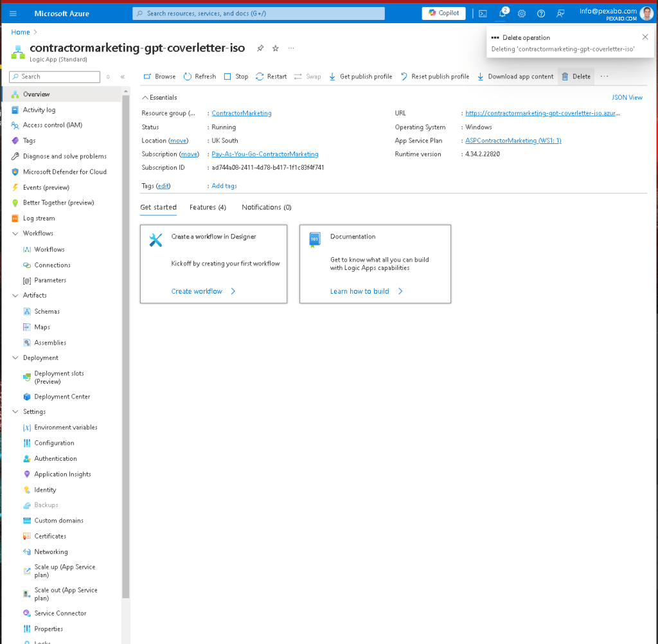This screenshot has height=644, width=658.
Task: Open portal settings gear
Action: [522, 13]
